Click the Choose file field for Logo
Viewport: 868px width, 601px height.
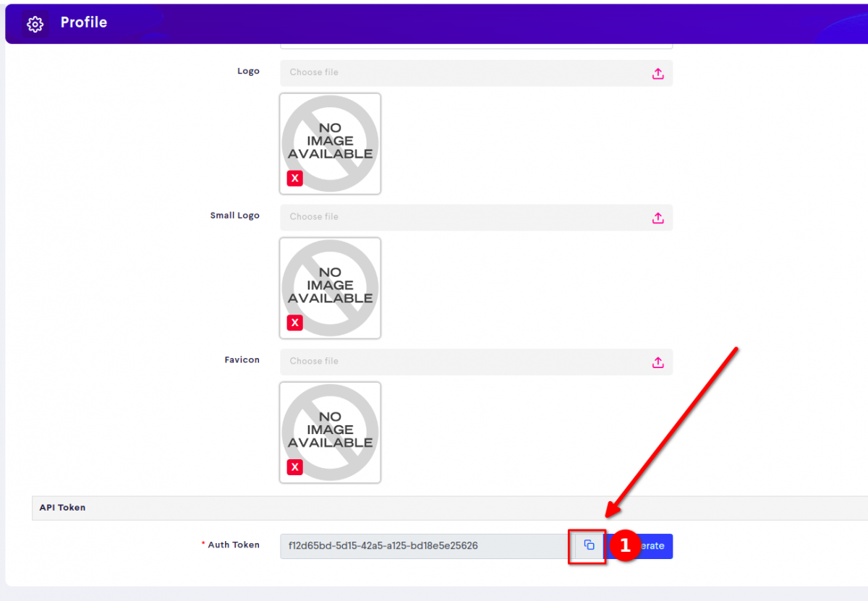434,72
